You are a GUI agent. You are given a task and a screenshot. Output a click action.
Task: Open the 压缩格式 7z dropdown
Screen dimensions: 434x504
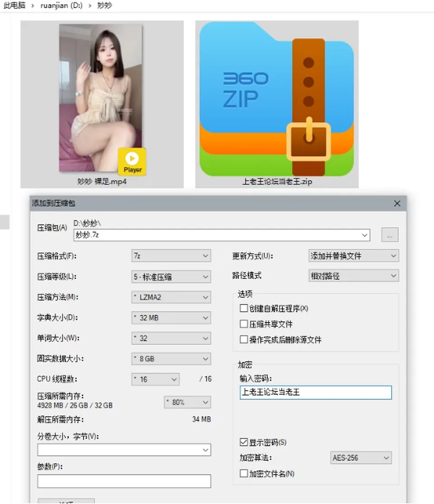tap(171, 256)
